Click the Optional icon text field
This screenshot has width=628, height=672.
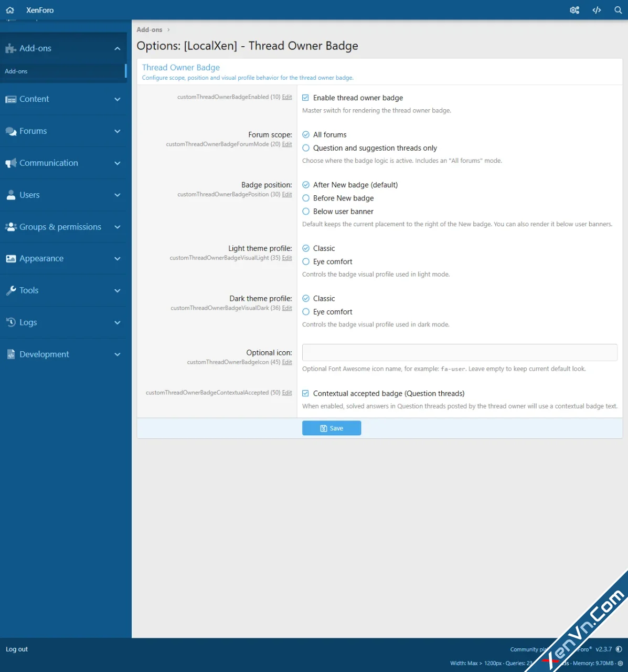460,352
